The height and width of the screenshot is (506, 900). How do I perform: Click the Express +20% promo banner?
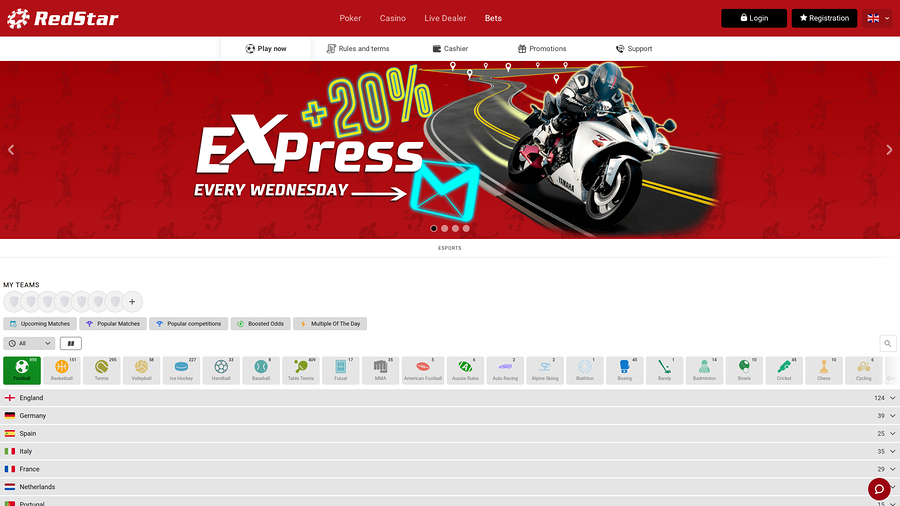450,150
